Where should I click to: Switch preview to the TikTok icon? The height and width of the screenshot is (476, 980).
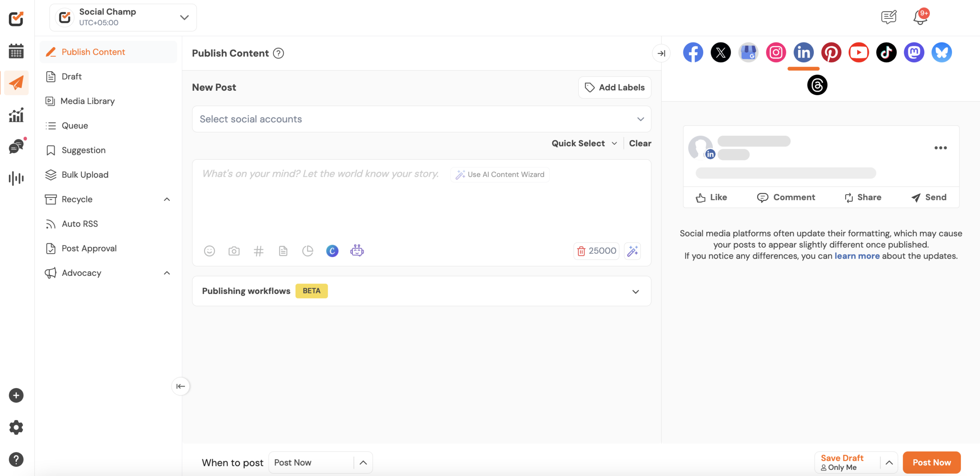(886, 52)
